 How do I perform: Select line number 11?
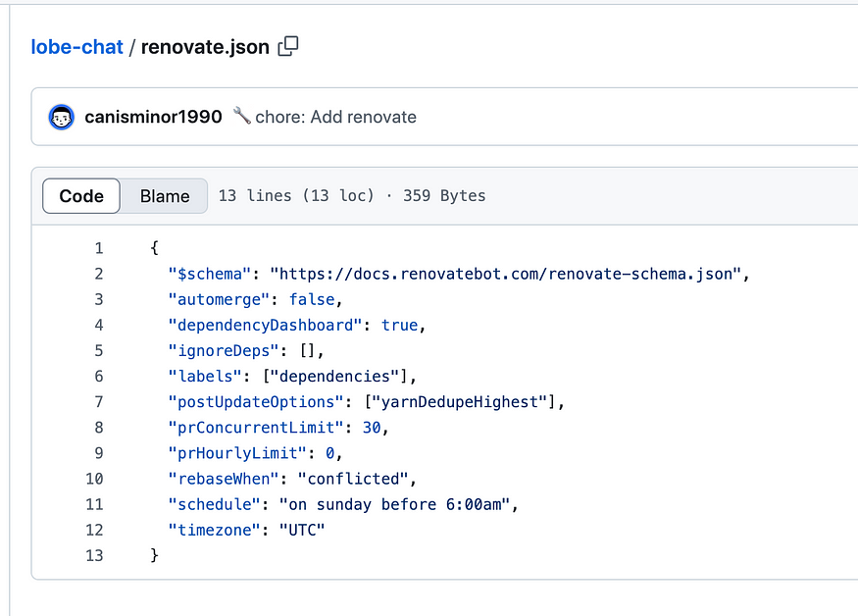click(x=94, y=504)
